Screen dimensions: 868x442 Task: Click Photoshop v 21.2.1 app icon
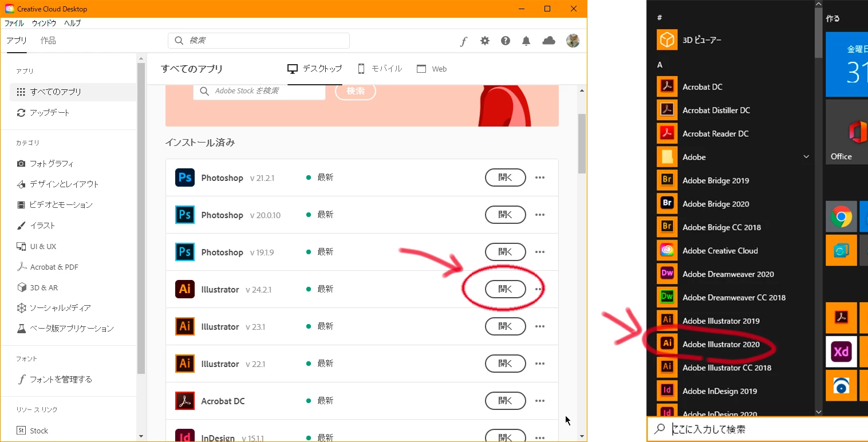pos(185,177)
